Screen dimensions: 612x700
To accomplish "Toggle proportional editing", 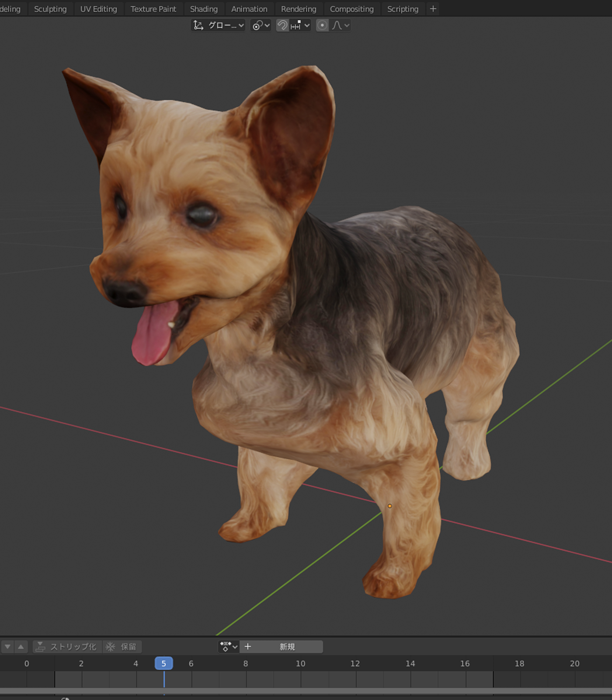I will pos(322,25).
